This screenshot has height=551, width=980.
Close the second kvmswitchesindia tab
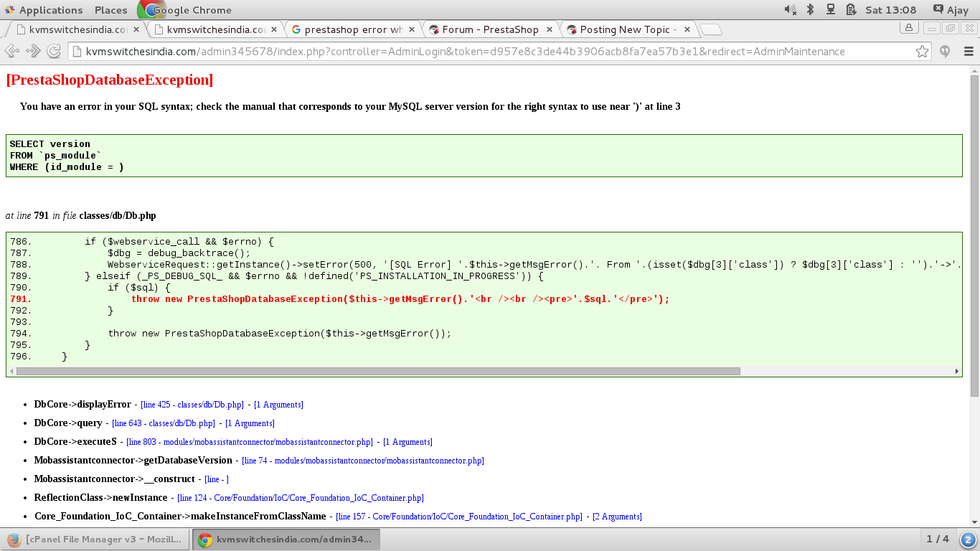[x=274, y=29]
